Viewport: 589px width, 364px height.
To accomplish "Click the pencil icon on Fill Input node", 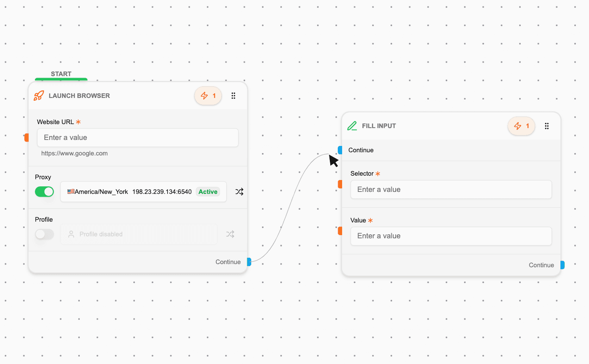I will pos(352,126).
